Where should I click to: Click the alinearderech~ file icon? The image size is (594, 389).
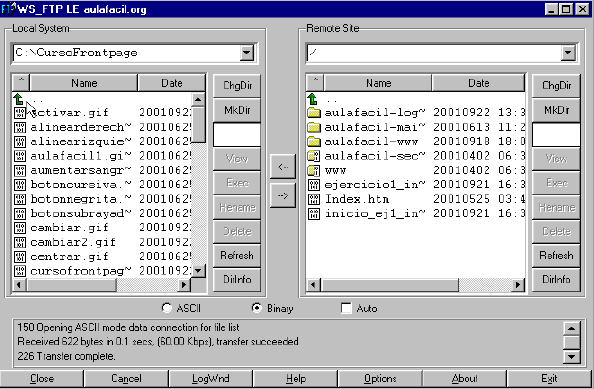pyautogui.click(x=20, y=127)
